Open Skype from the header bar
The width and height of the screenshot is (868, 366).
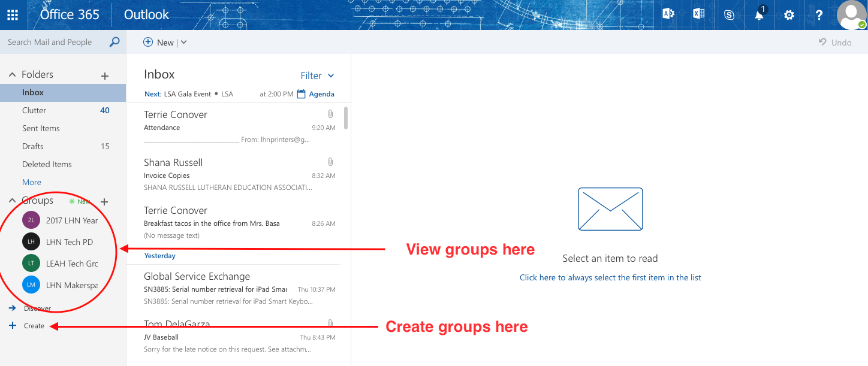pos(729,15)
